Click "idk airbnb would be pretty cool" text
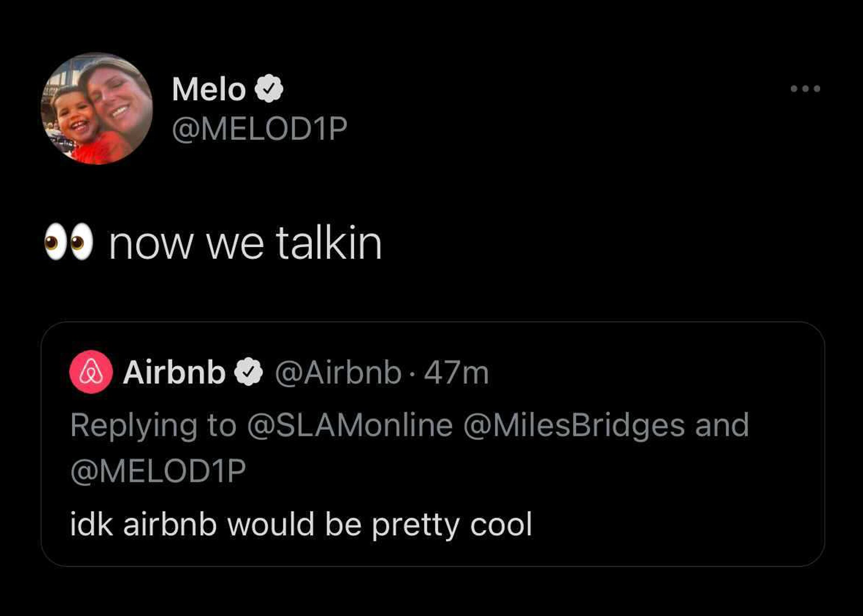 pos(301,524)
